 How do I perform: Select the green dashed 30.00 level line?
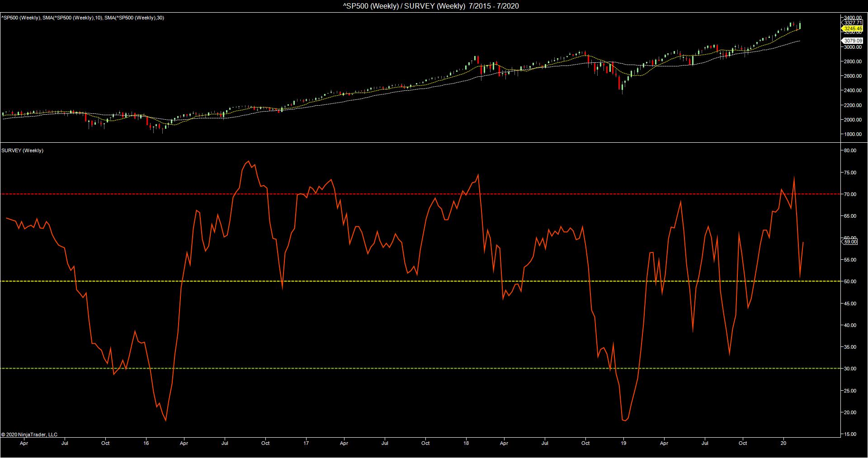click(x=420, y=369)
